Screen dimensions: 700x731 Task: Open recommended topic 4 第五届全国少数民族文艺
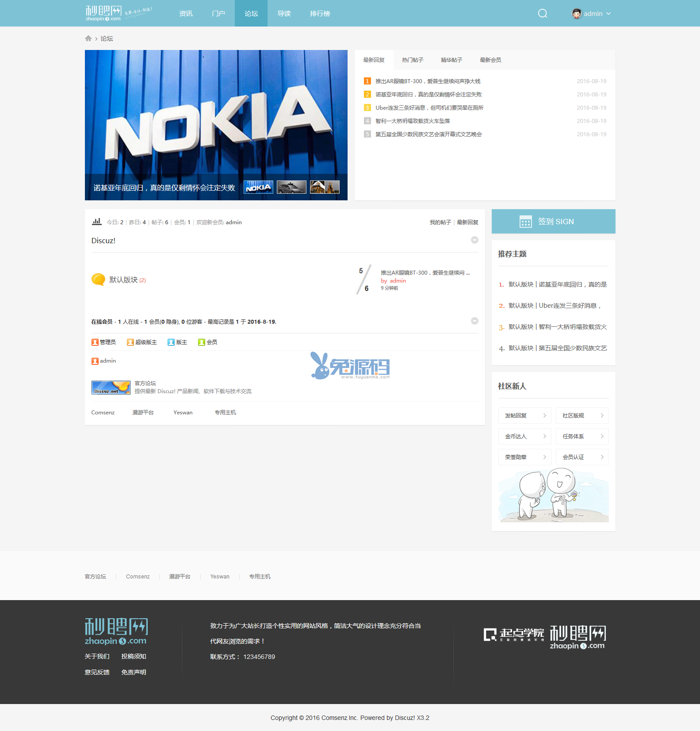click(x=558, y=348)
